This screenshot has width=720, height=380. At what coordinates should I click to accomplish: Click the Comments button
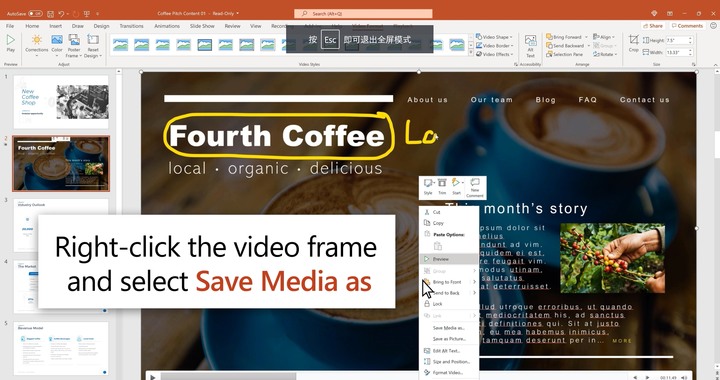[x=687, y=26]
